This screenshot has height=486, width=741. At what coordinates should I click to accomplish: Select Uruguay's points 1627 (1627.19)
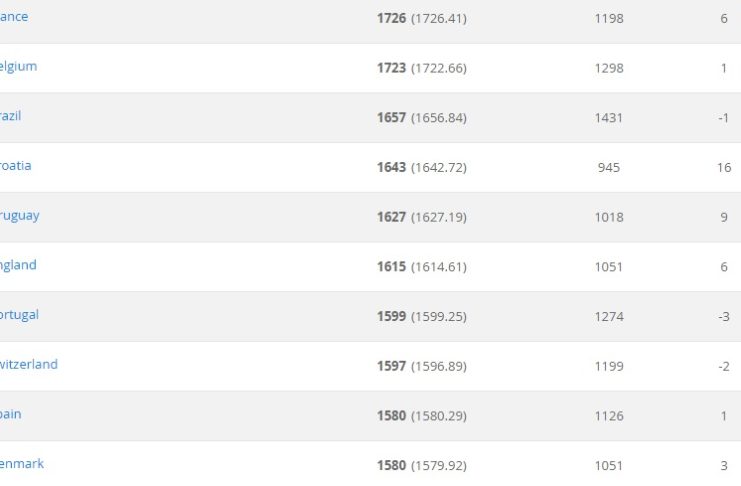click(421, 217)
